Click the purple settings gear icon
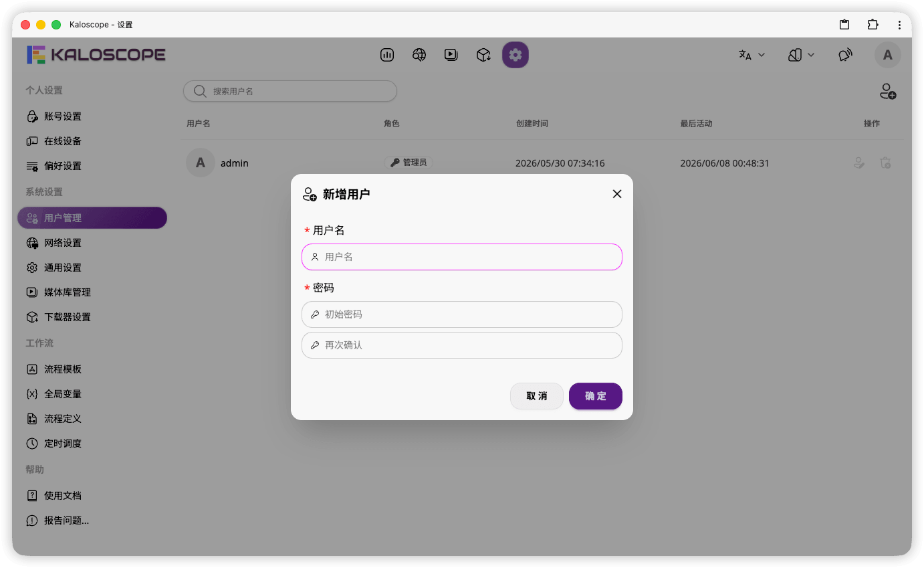 pyautogui.click(x=515, y=55)
